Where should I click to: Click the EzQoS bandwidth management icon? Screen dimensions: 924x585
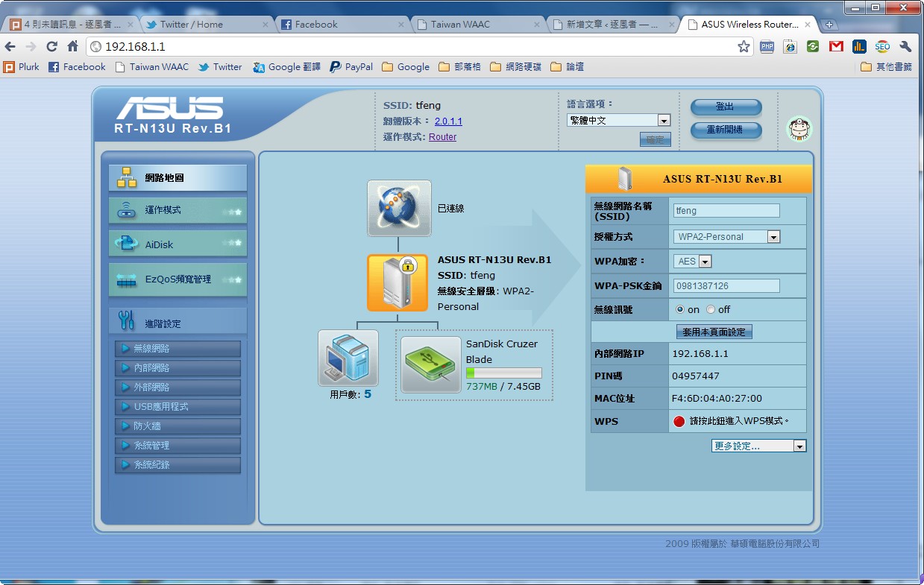(x=127, y=279)
